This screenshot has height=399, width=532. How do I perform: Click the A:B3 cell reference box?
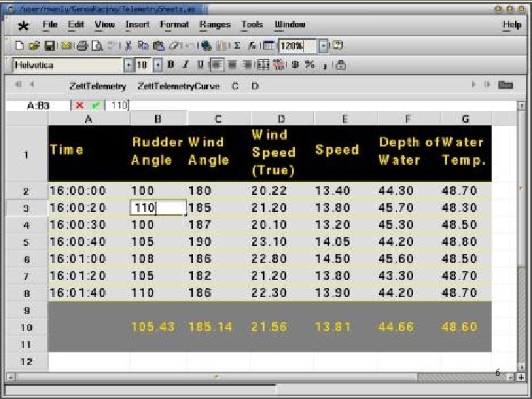tap(38, 106)
